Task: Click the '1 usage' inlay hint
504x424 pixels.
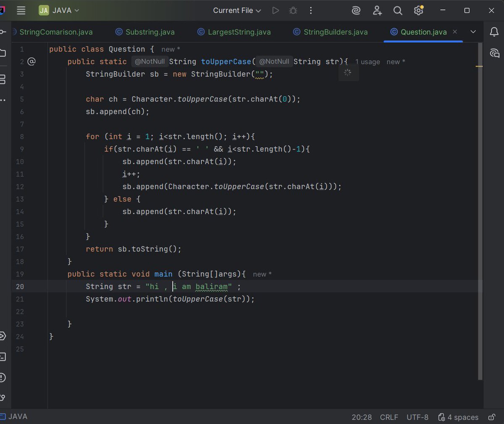Action: point(367,62)
